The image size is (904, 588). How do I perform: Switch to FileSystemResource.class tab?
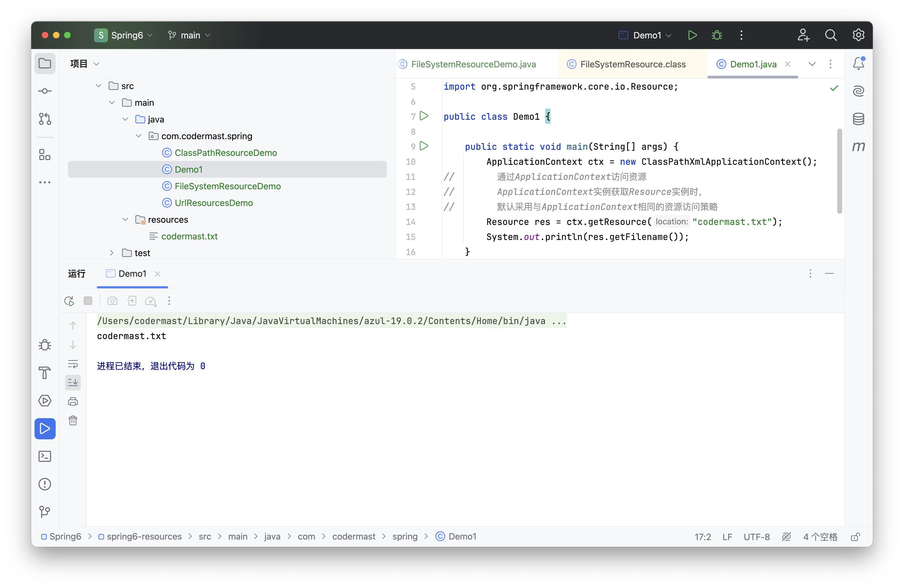point(632,64)
